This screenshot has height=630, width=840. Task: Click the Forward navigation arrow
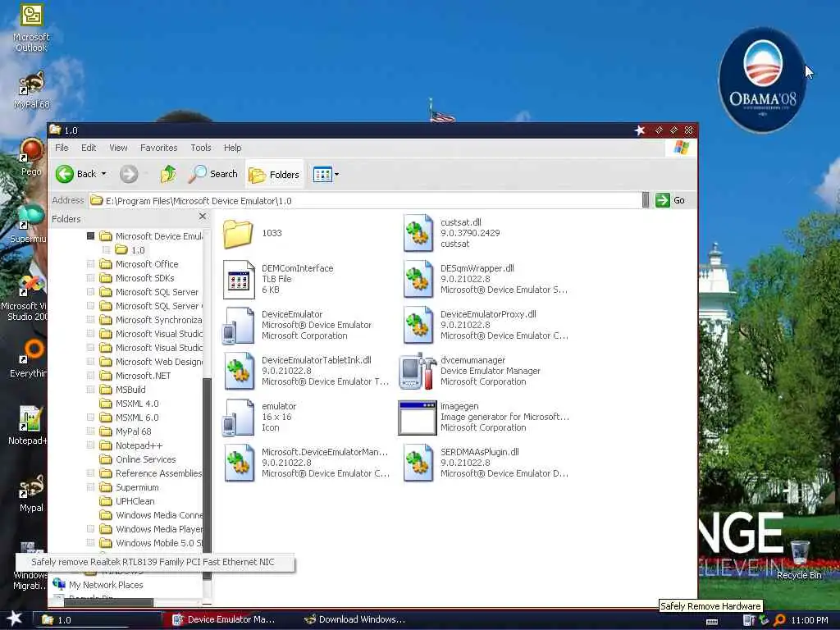point(129,174)
